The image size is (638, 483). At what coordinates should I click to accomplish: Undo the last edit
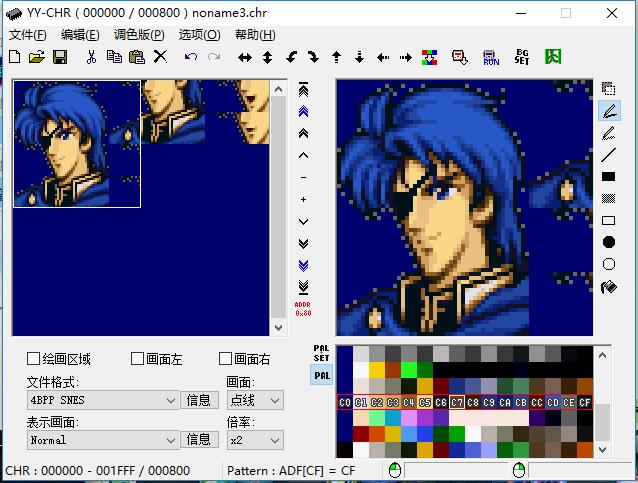(x=191, y=57)
